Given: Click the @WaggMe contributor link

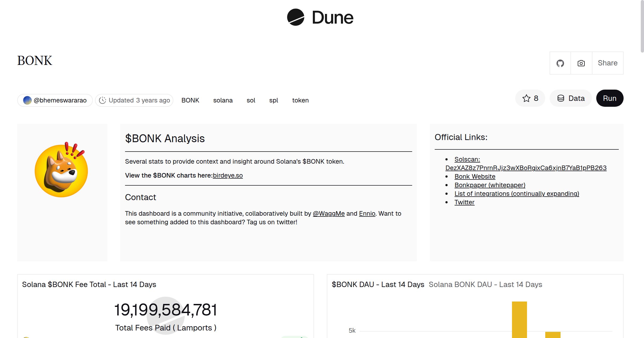Looking at the screenshot, I should click(329, 214).
